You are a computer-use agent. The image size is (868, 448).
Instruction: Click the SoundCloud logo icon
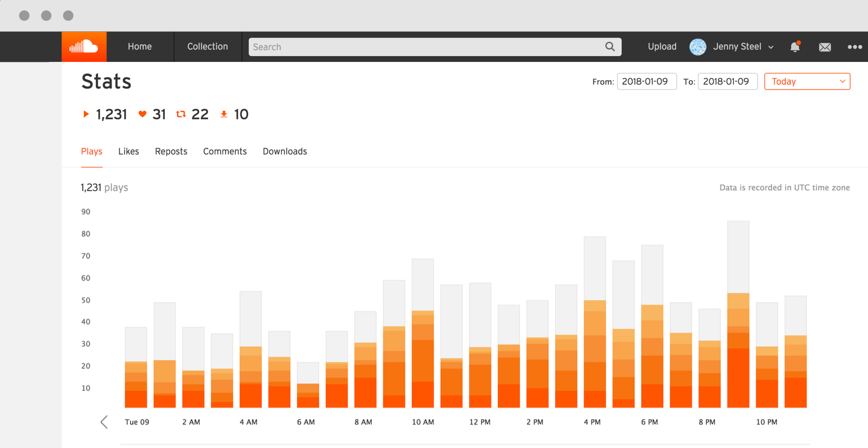84,47
